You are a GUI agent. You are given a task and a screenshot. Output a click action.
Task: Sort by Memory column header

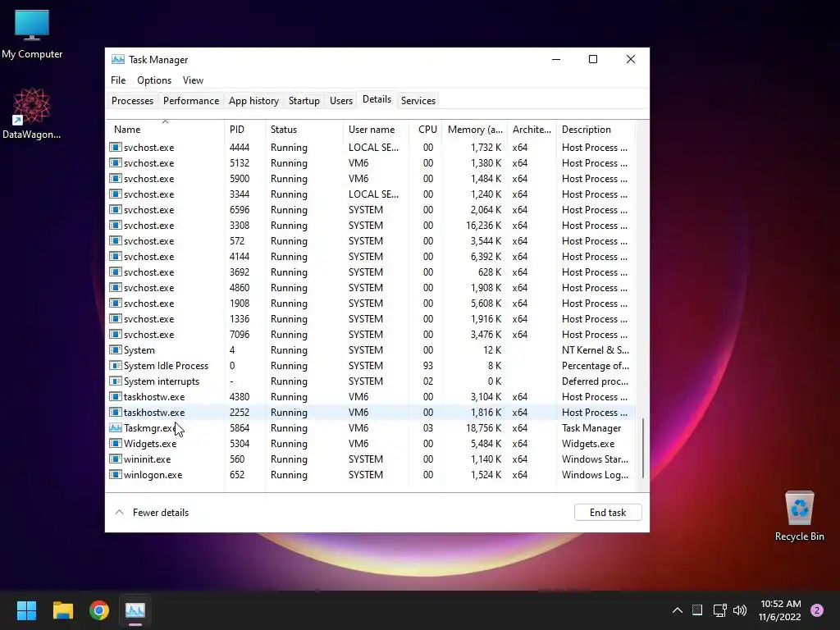pyautogui.click(x=475, y=129)
